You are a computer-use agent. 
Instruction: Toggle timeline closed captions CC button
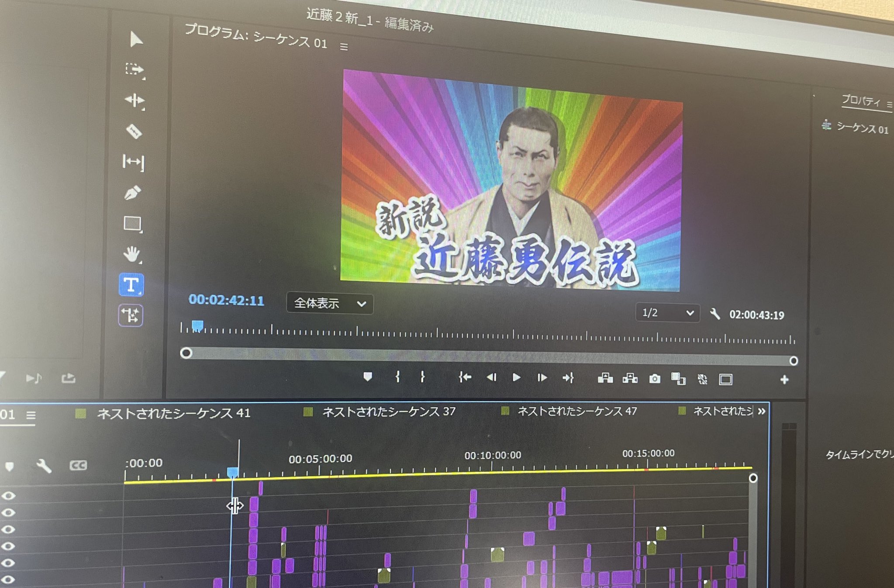(78, 466)
